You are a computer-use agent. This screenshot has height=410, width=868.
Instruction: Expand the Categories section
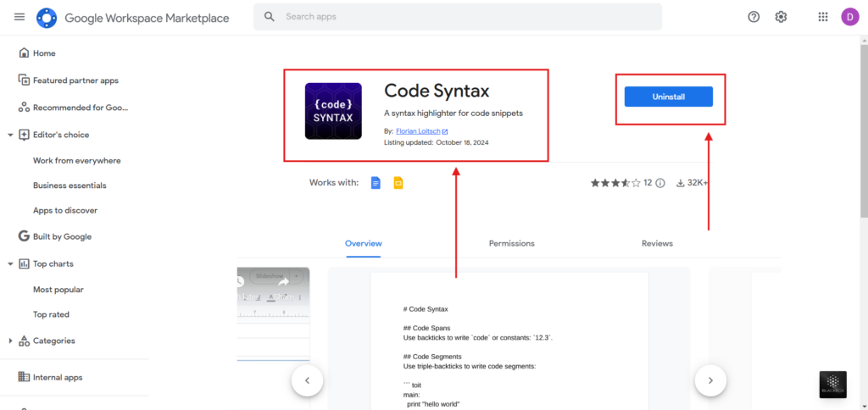[10, 341]
